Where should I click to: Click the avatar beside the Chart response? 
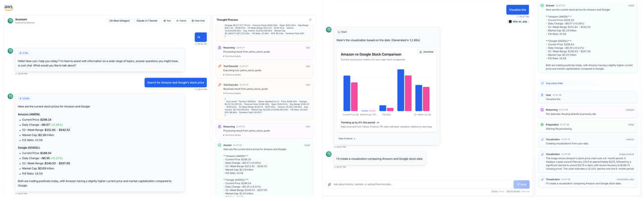pos(329,30)
